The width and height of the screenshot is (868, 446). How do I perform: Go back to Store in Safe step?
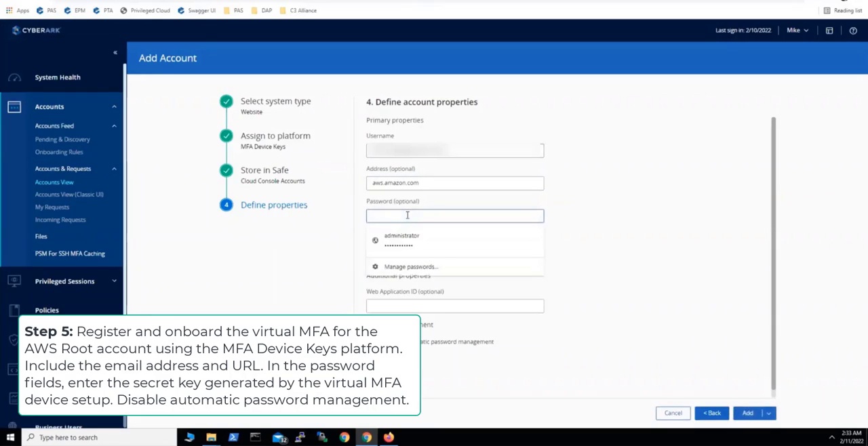point(264,170)
